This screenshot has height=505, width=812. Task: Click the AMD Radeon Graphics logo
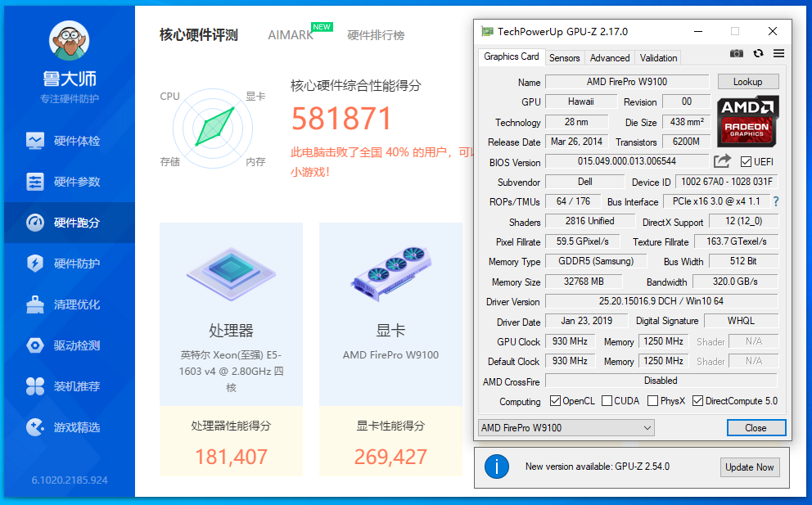tap(747, 122)
